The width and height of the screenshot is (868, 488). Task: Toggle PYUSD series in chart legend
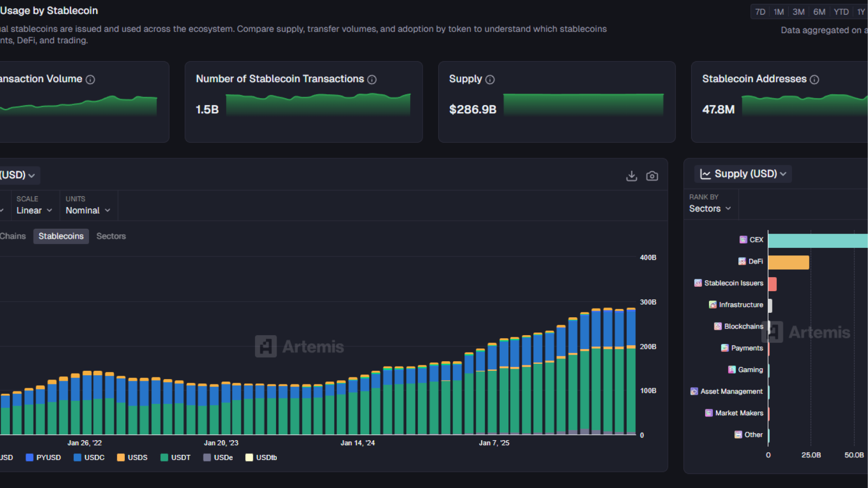click(43, 458)
